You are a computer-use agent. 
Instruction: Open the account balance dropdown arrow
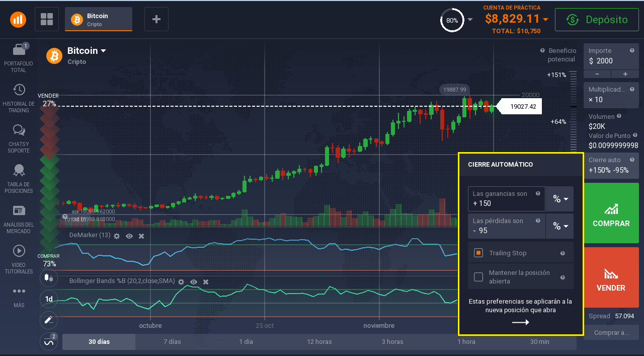pos(545,19)
